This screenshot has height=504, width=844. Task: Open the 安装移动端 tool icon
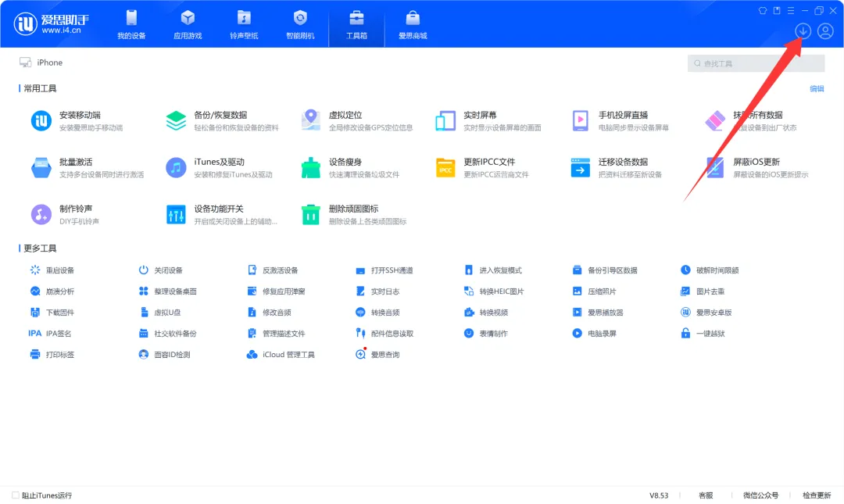(x=41, y=120)
